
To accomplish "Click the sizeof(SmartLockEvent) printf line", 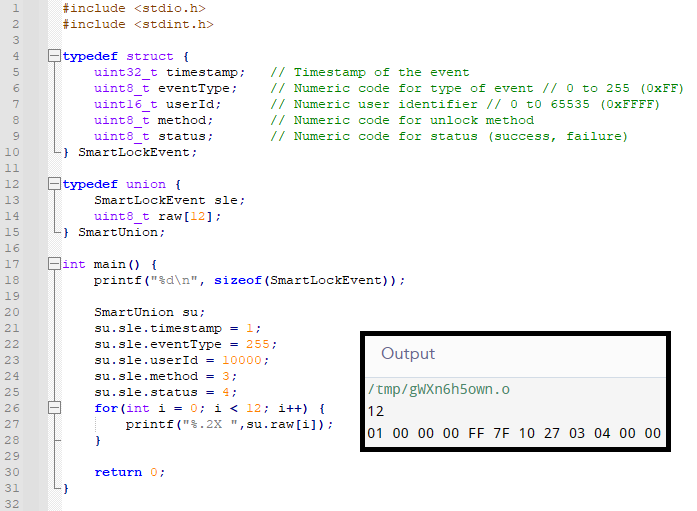I will [x=249, y=280].
